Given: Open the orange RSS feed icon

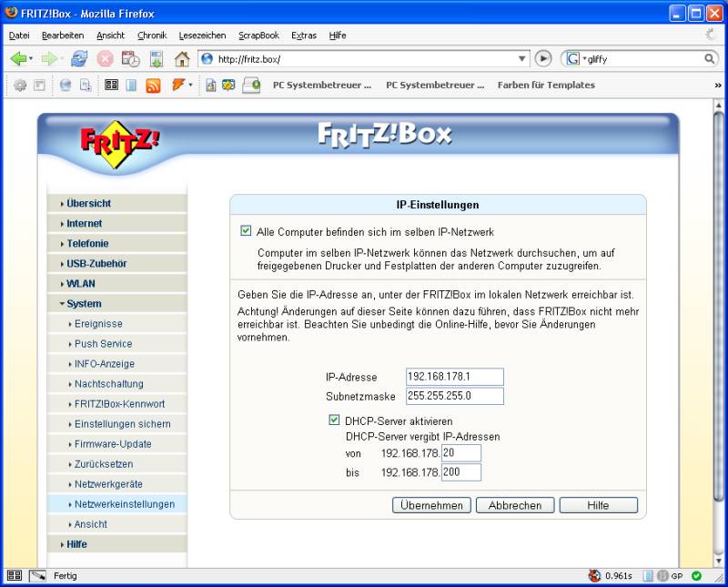Looking at the screenshot, I should pos(153,86).
